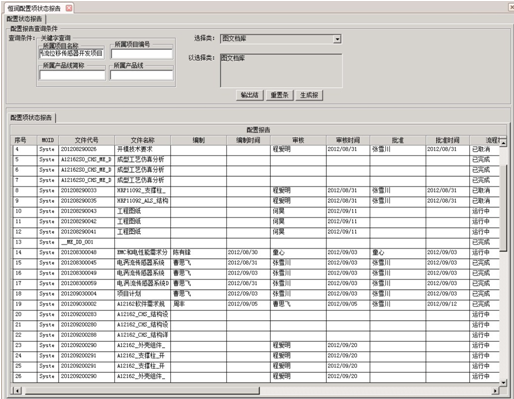Click the horizontal scrollbar left arrow
Viewport: 514px width, 399px height.
[x=16, y=390]
